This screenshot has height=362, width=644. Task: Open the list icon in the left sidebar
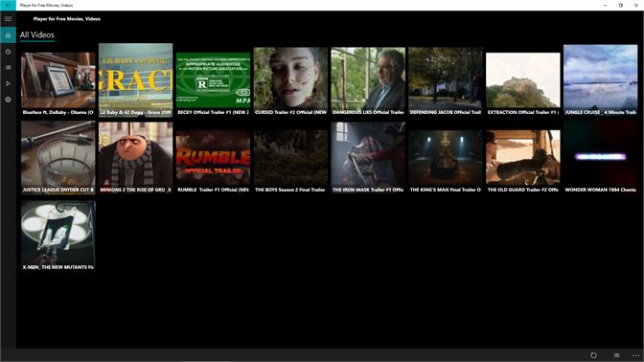pyautogui.click(x=8, y=67)
